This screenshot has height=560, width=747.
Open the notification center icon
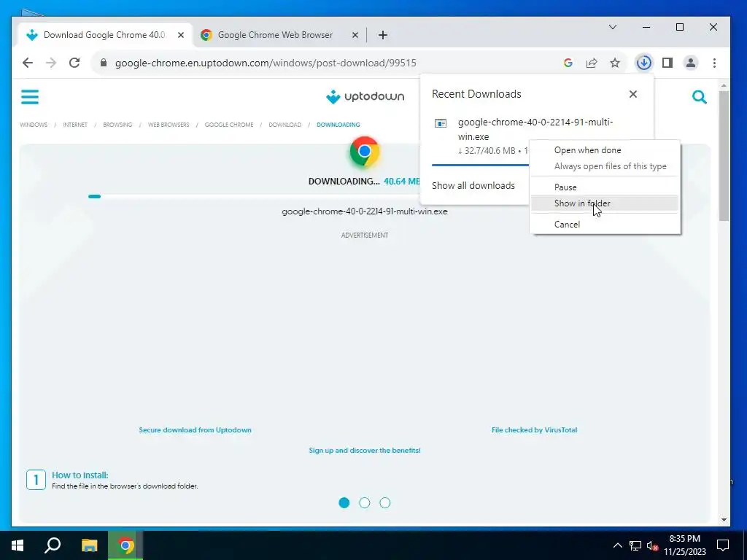723,545
